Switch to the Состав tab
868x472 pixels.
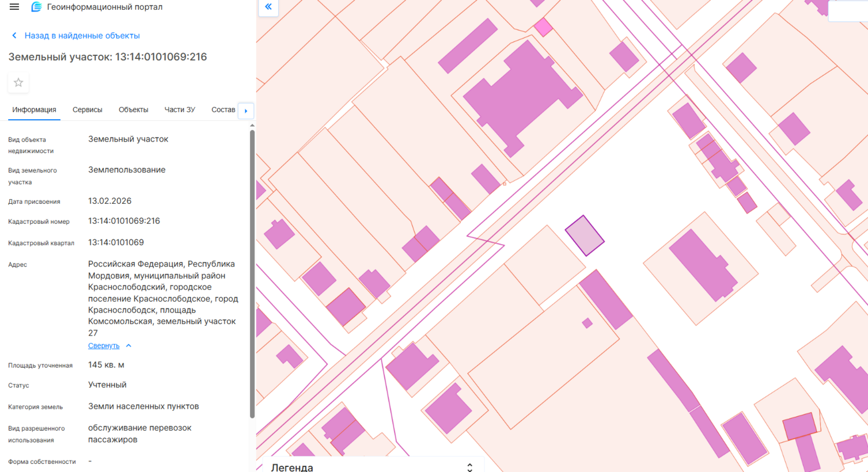[x=223, y=109]
